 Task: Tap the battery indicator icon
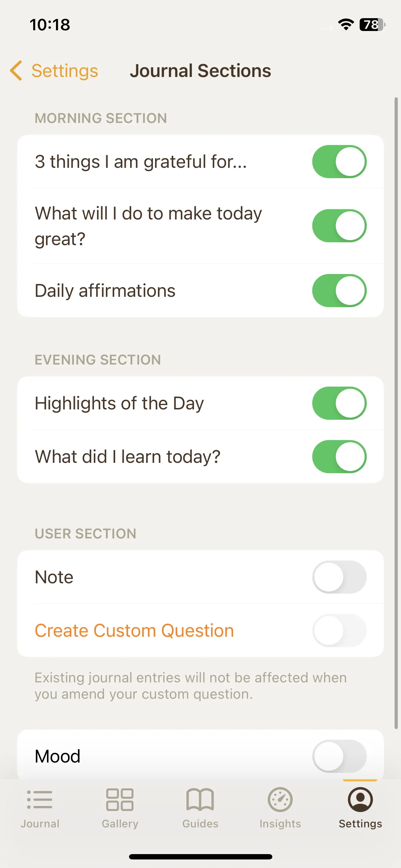point(372,25)
